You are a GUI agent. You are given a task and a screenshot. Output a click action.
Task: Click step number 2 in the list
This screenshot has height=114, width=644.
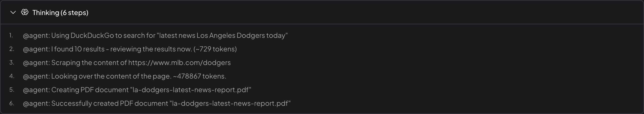[x=11, y=49]
